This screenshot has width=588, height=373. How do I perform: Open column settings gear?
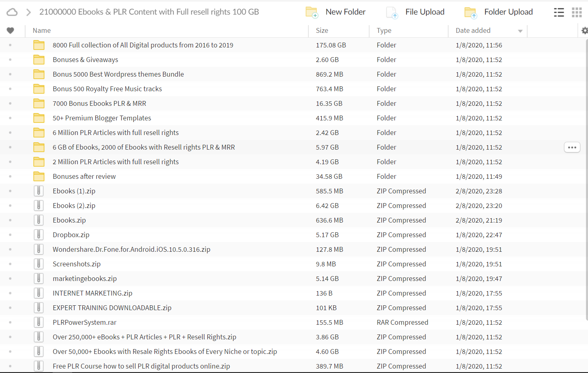(584, 30)
